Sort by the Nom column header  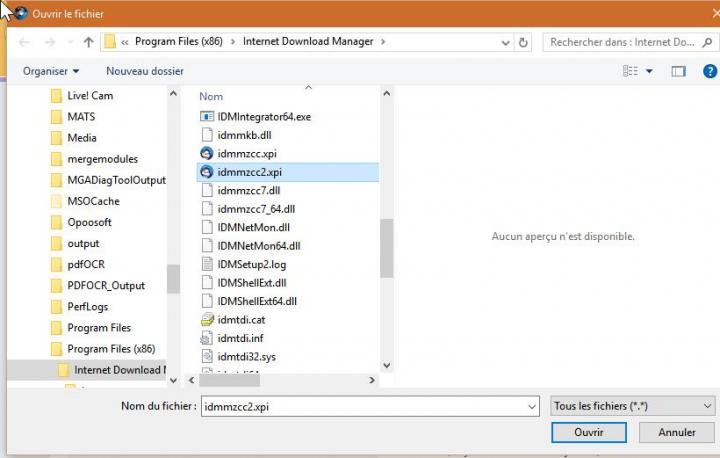point(211,96)
